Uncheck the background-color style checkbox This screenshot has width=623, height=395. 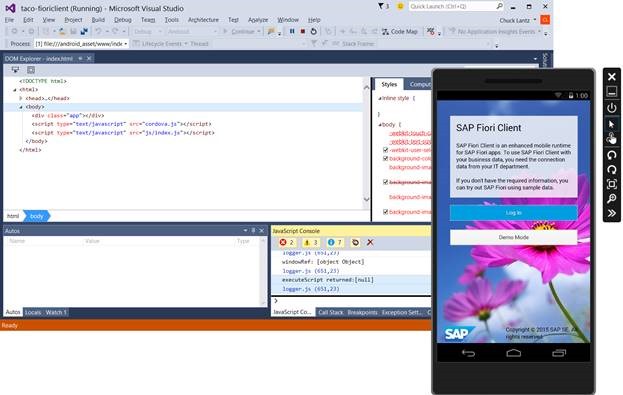pos(385,159)
